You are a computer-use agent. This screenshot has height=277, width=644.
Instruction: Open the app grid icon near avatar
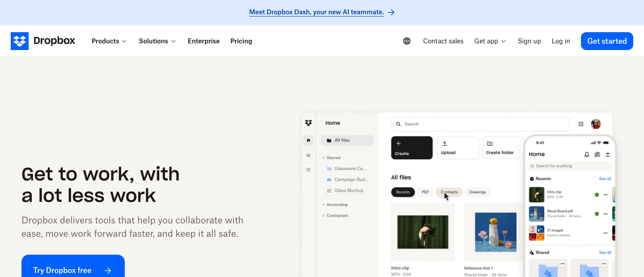(581, 124)
